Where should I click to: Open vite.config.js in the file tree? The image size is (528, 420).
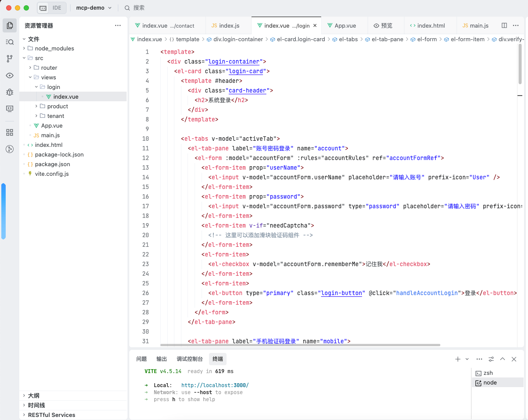73,174
